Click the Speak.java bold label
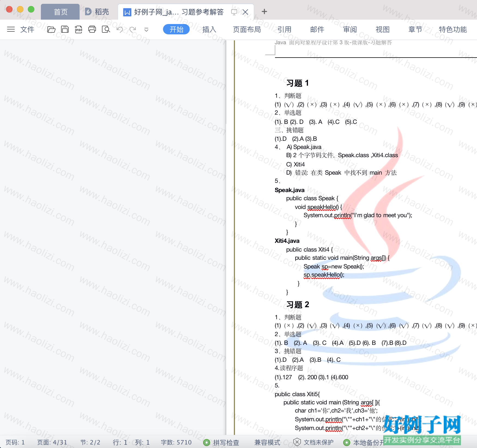This screenshot has height=448, width=477. point(289,190)
